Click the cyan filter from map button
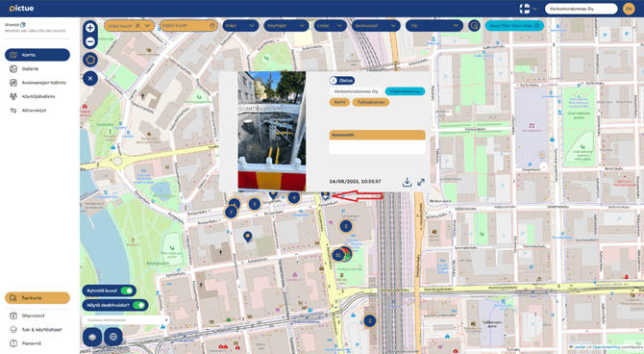The height and width of the screenshot is (354, 644). tap(514, 25)
